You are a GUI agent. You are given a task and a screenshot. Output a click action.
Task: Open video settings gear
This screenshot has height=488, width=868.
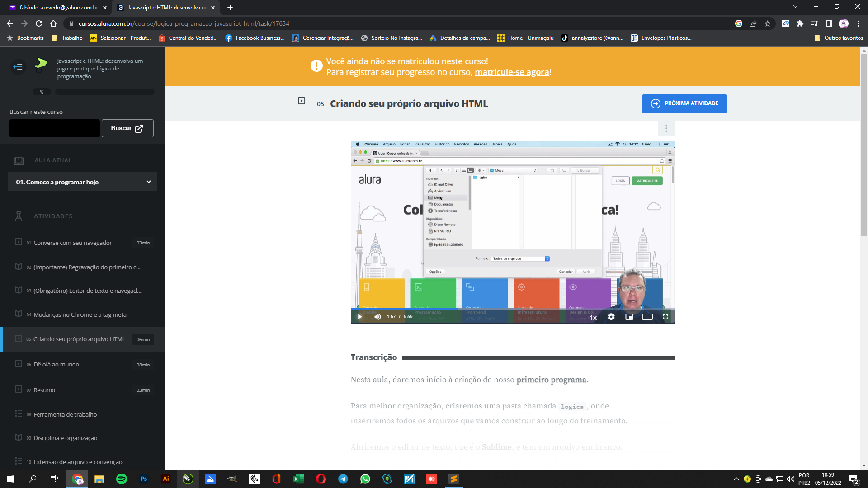click(x=611, y=317)
